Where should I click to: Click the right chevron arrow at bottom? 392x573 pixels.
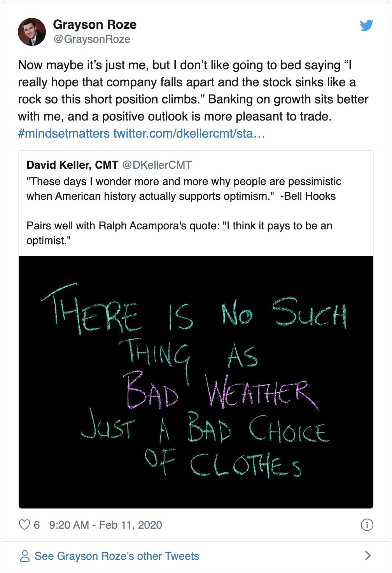(367, 556)
